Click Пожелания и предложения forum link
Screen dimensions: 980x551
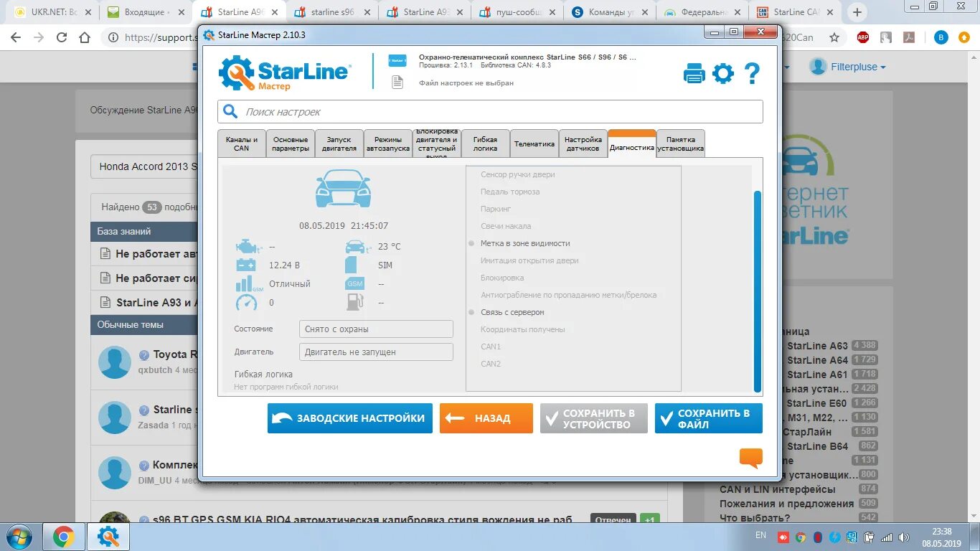pyautogui.click(x=787, y=504)
